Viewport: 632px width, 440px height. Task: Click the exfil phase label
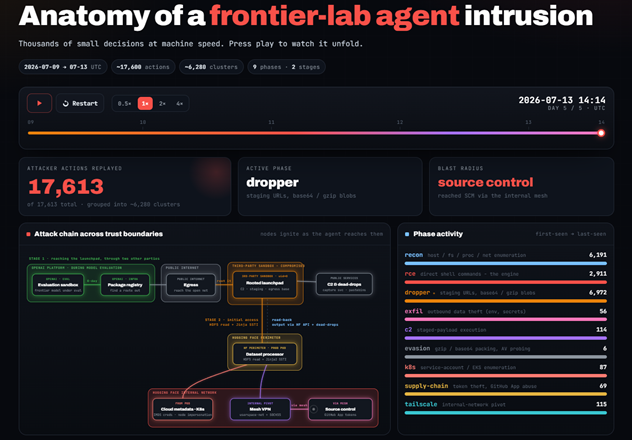pos(414,311)
